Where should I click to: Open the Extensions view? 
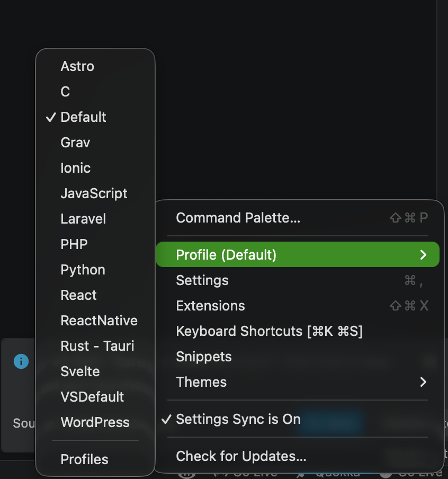point(210,306)
